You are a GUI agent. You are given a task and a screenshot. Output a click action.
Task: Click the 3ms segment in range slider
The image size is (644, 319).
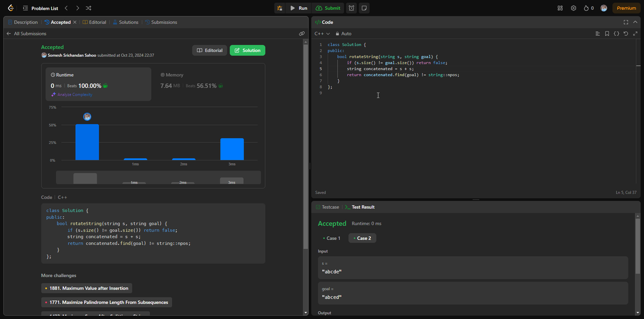click(x=232, y=181)
